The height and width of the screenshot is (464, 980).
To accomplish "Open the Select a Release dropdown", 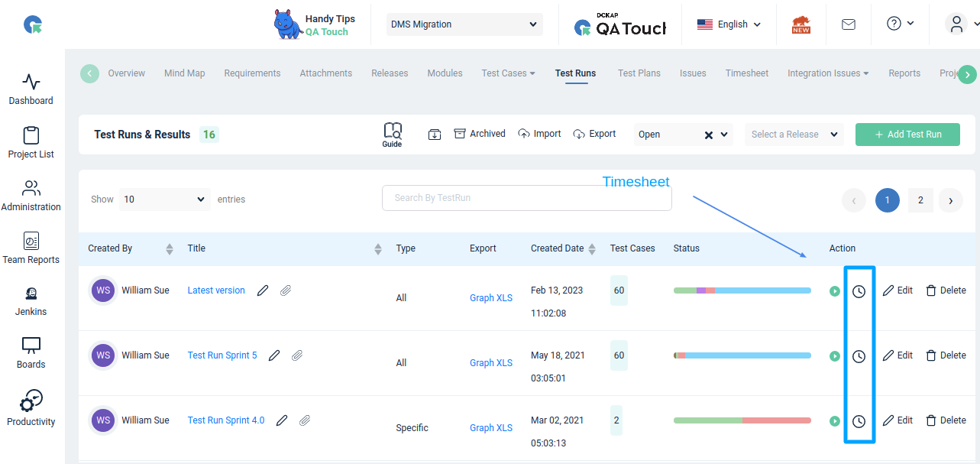I will pos(794,135).
